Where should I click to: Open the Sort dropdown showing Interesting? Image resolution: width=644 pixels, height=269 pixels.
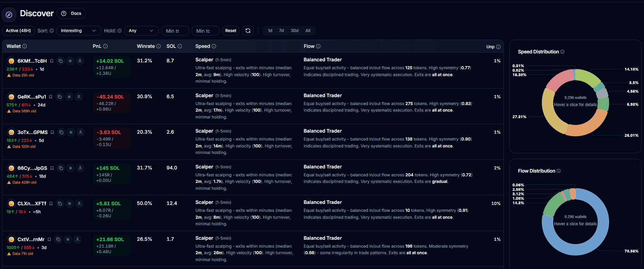tap(79, 31)
